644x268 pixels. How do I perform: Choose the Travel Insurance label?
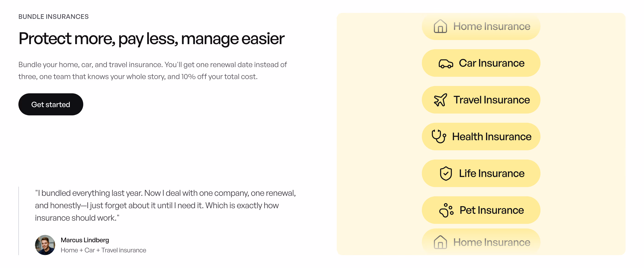(x=492, y=100)
